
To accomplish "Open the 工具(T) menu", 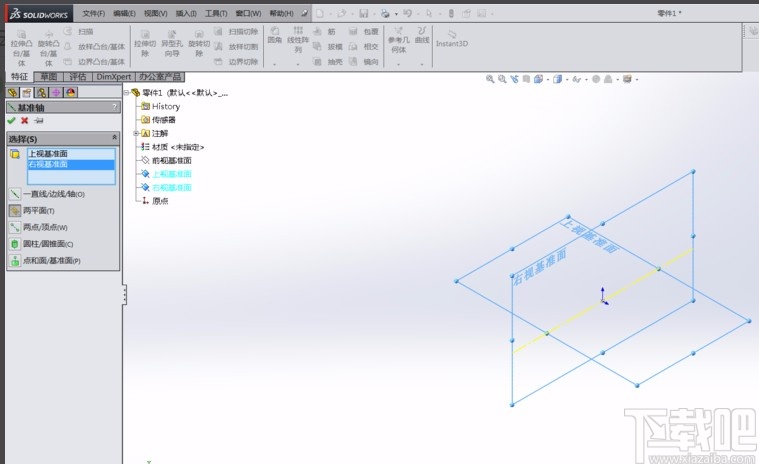I will [x=215, y=14].
